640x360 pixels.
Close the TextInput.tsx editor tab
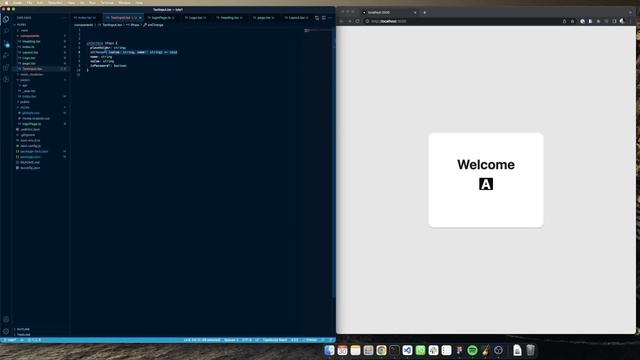click(140, 18)
